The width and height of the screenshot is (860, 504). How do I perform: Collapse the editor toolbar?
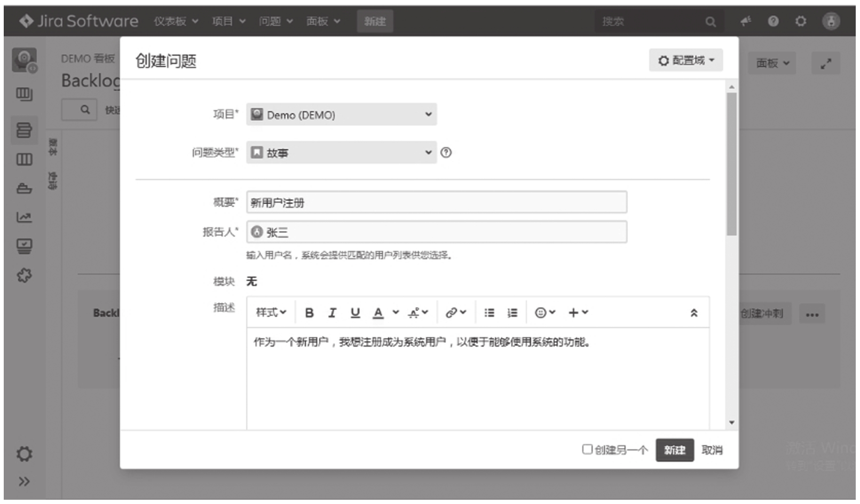pos(694,313)
